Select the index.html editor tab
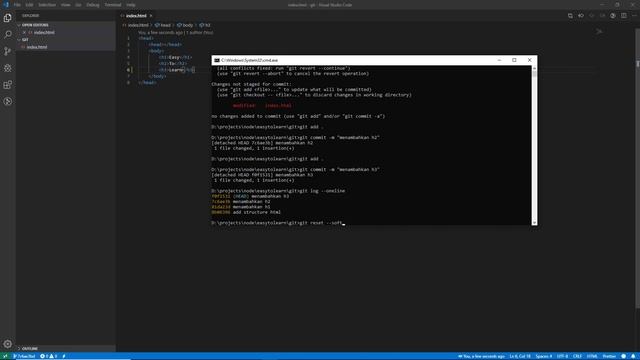 click(136, 16)
